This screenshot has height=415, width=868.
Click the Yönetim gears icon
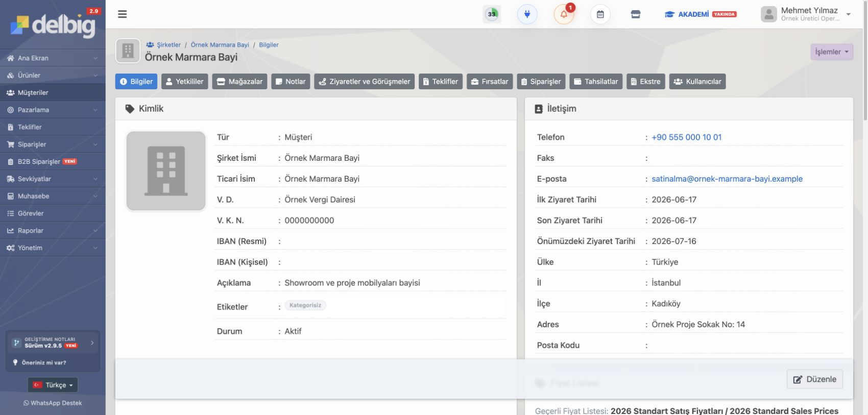click(x=10, y=248)
